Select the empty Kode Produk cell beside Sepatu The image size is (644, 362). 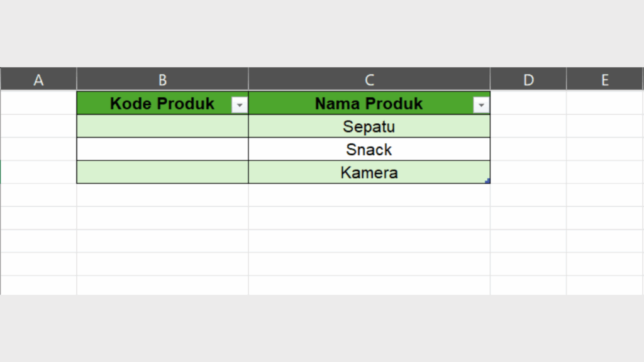pyautogui.click(x=162, y=126)
